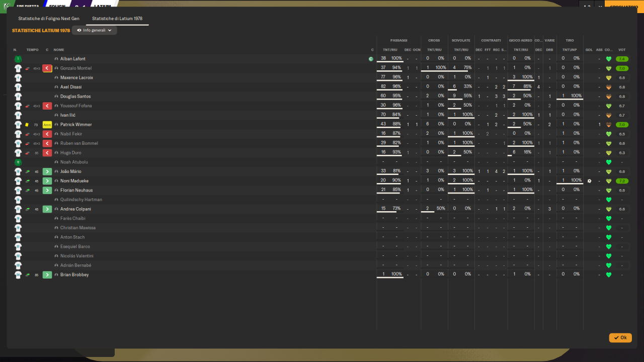
Task: Open the Info generali dropdown
Action: click(95, 30)
